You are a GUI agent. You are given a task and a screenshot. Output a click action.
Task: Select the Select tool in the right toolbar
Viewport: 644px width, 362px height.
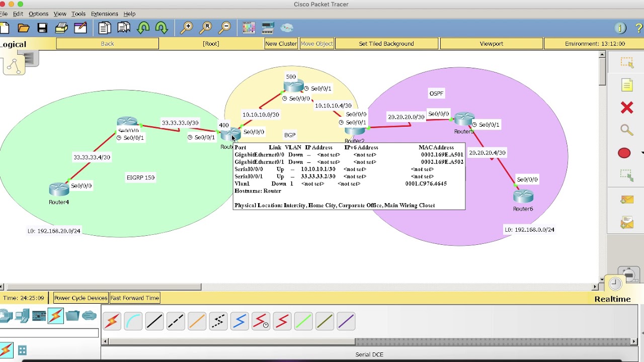(x=627, y=62)
